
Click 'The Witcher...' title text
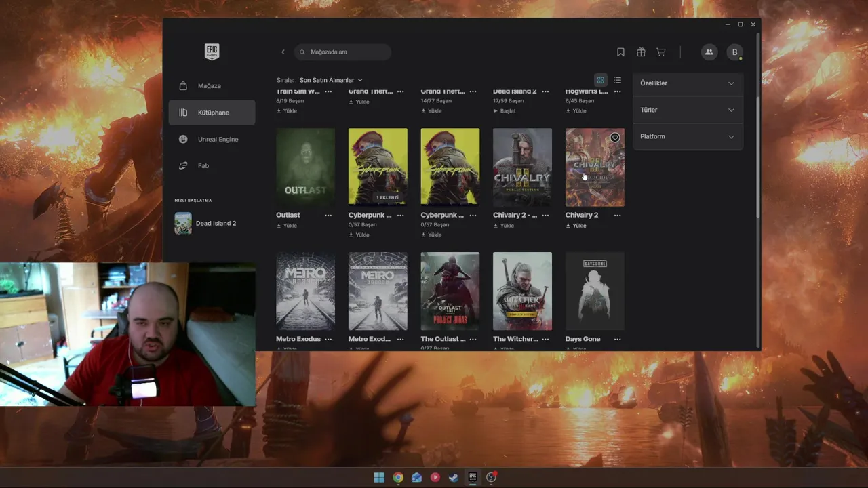[515, 339]
